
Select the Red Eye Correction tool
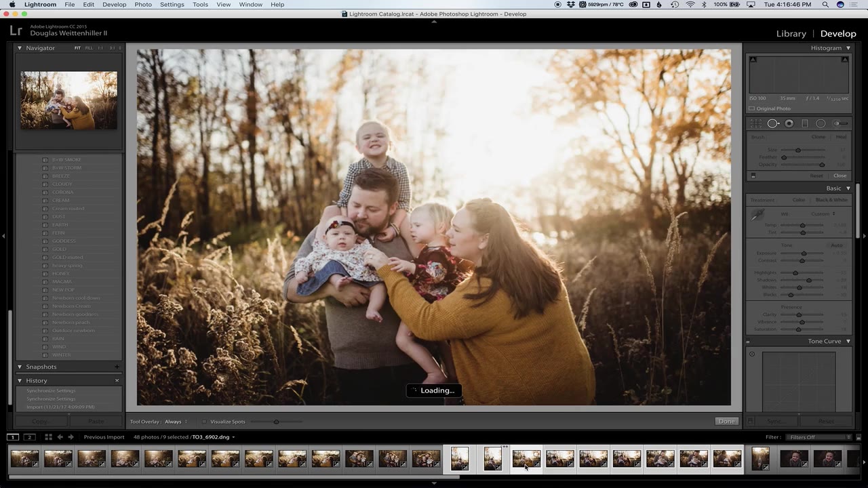tap(789, 123)
